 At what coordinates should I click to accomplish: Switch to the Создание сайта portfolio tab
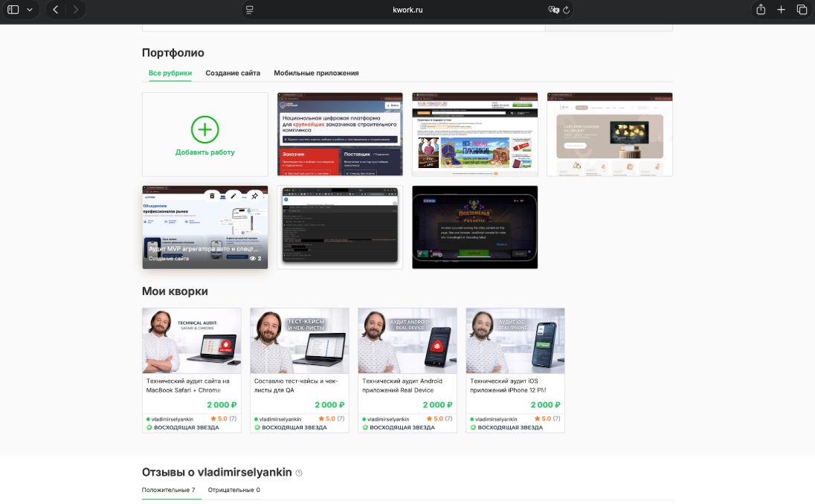pyautogui.click(x=233, y=73)
